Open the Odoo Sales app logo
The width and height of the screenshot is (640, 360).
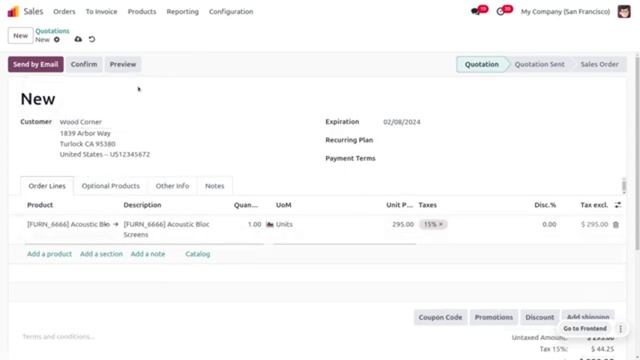click(13, 11)
